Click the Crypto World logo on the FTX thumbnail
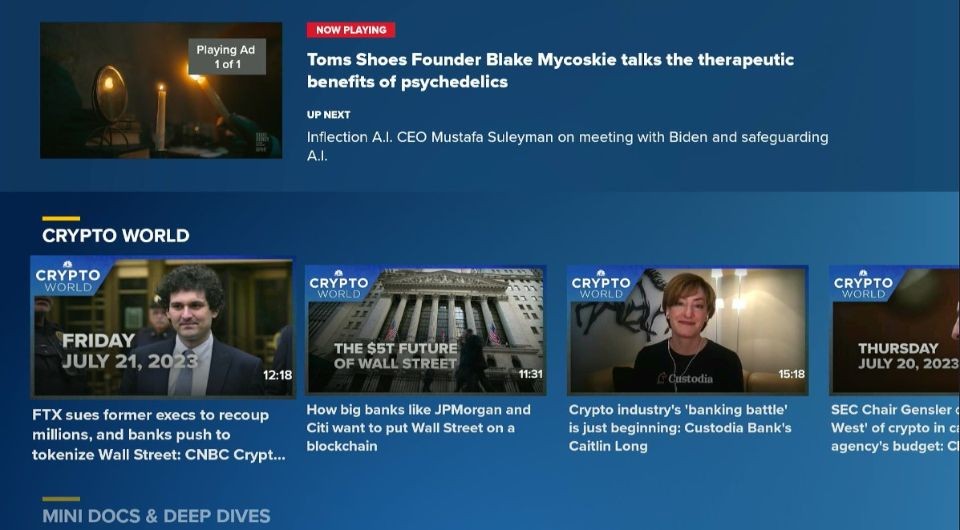 coord(68,277)
